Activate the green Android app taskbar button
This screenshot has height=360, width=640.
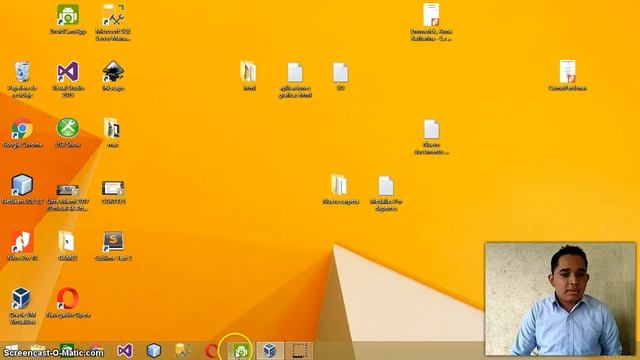tap(241, 351)
